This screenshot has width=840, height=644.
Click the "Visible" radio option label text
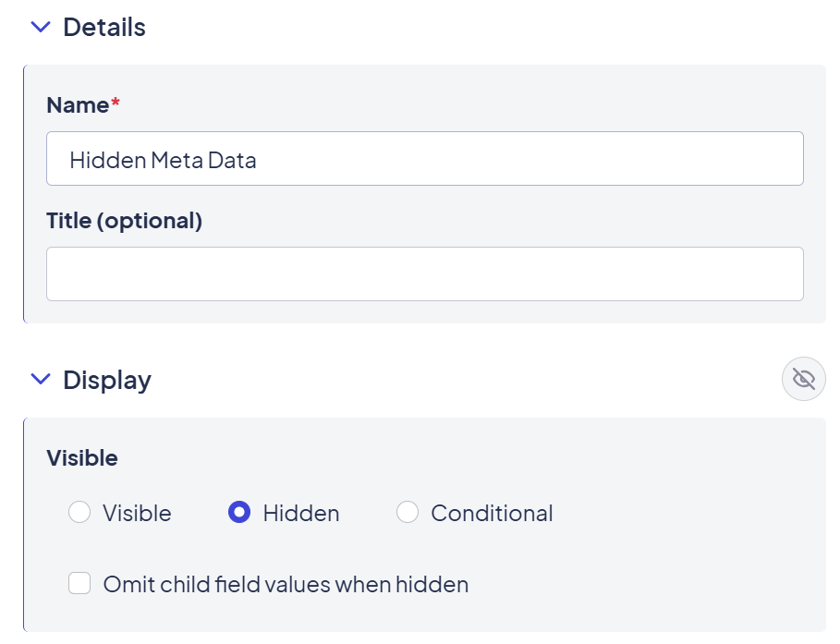click(137, 513)
